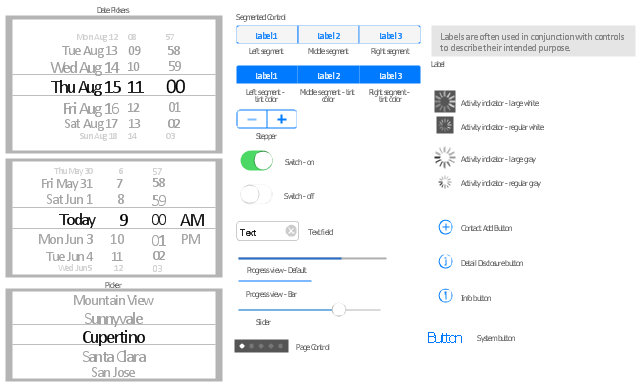The width and height of the screenshot is (640, 385).
Task: Click the regular white activity indicator
Action: (445, 125)
